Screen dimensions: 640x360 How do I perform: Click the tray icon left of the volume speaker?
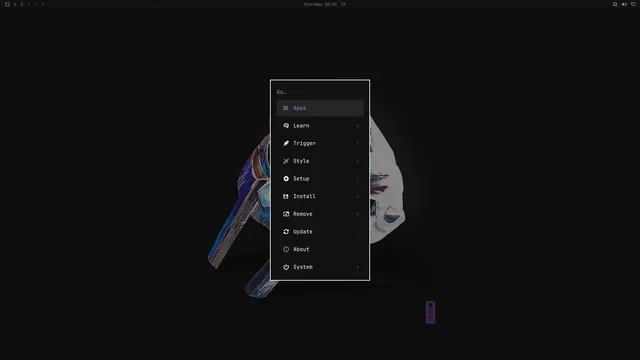coord(615,4)
